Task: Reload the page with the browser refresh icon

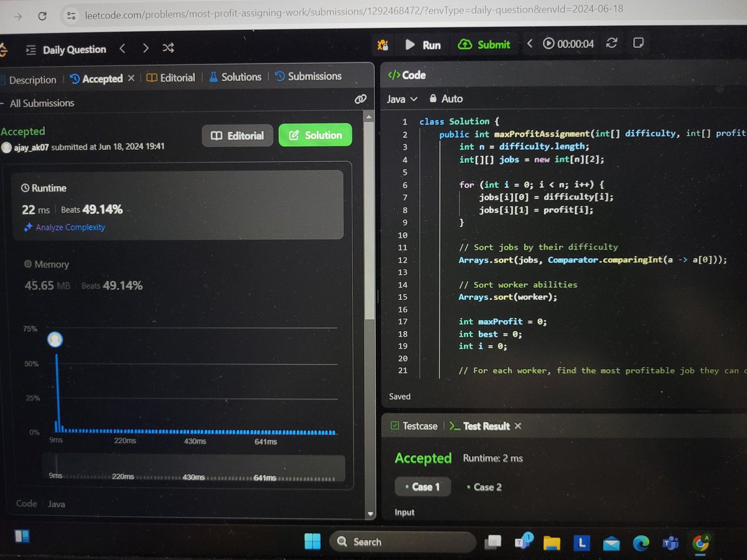Action: coord(42,16)
